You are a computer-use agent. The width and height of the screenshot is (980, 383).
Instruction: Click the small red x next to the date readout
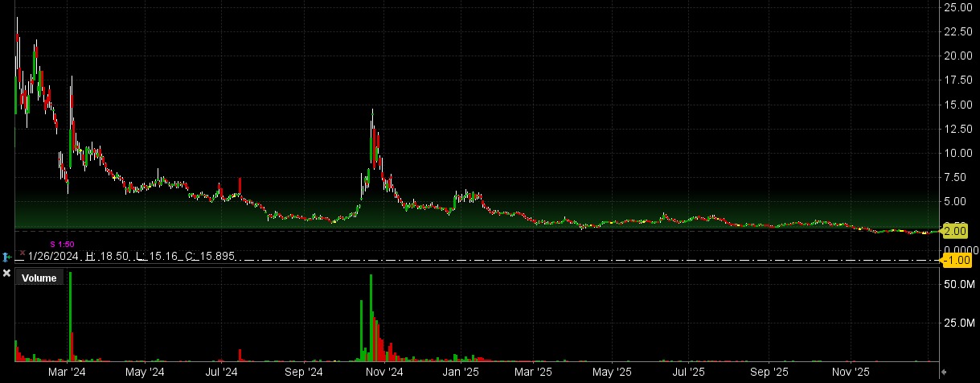(x=22, y=253)
